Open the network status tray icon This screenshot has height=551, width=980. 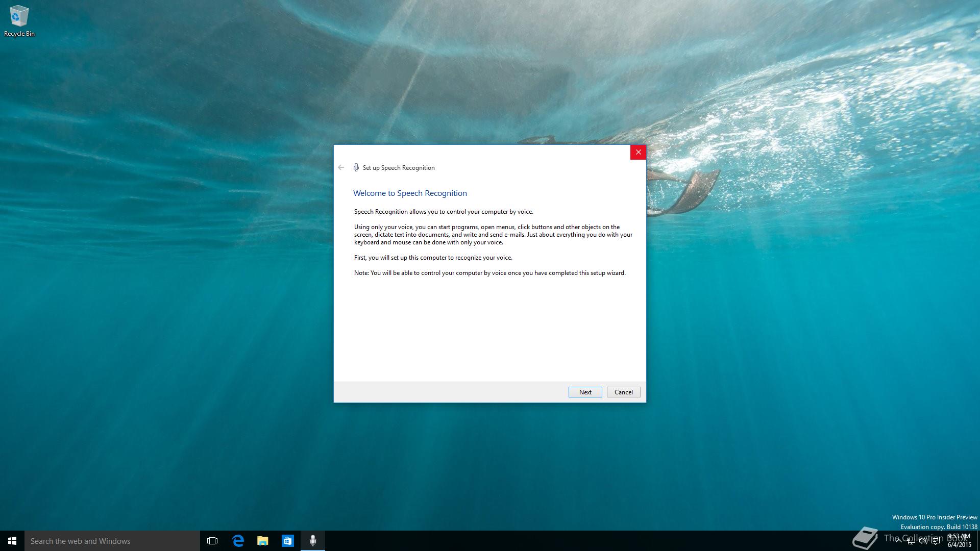(x=911, y=541)
